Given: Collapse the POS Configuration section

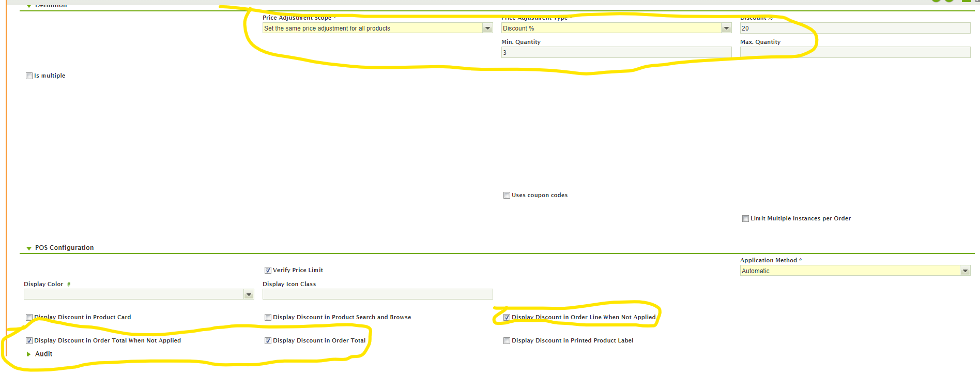Looking at the screenshot, I should [x=29, y=248].
